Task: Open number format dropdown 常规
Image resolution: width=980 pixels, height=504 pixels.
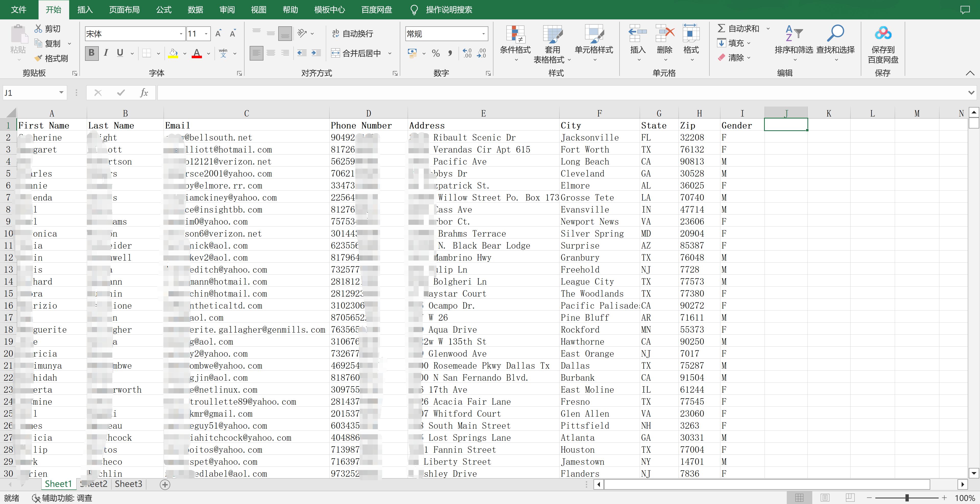Action: [x=483, y=34]
